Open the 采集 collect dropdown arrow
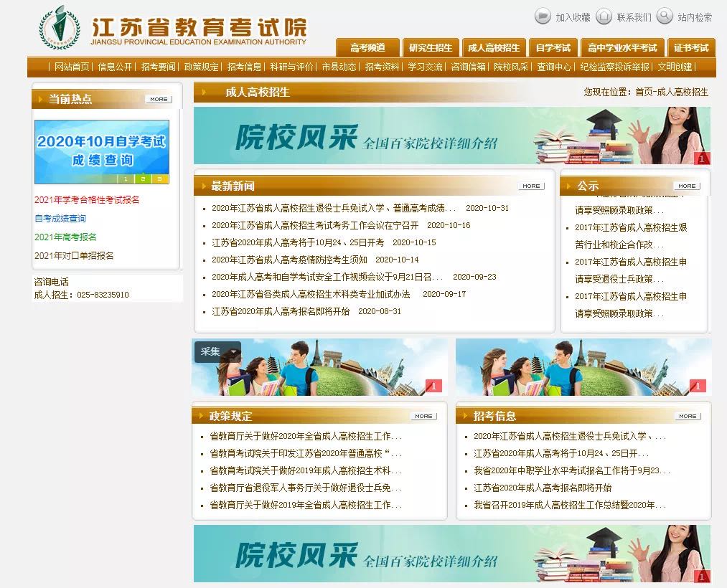The width and height of the screenshot is (727, 588). point(233,351)
